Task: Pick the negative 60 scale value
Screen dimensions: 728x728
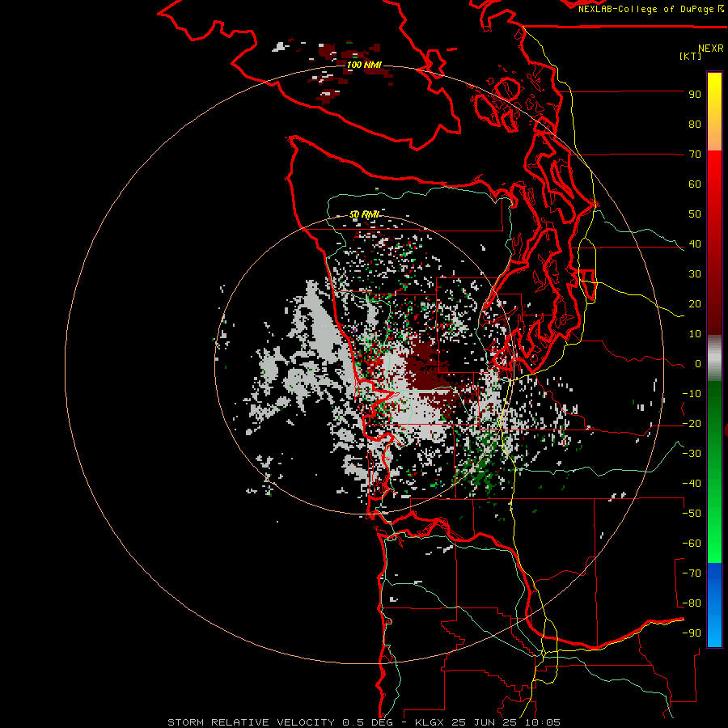Action: (x=692, y=544)
